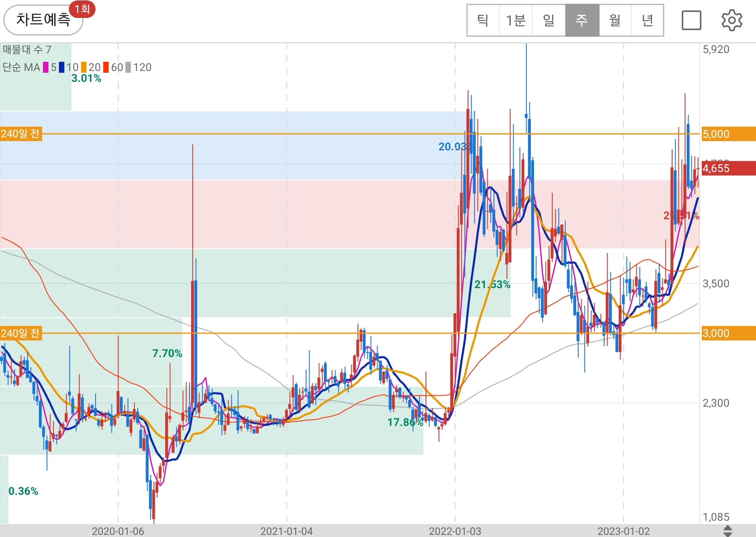Click the magenta MA 5 color swatch
The image size is (756, 537).
pyautogui.click(x=45, y=67)
